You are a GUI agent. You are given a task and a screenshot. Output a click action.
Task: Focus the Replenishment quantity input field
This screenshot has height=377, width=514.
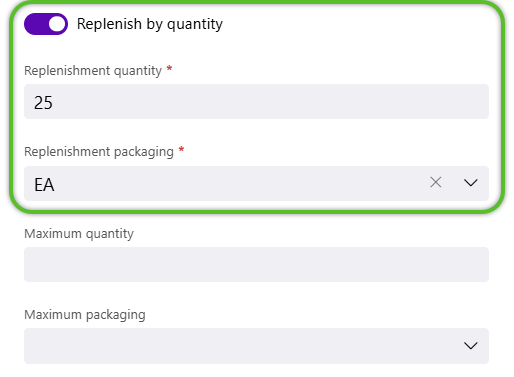point(256,102)
